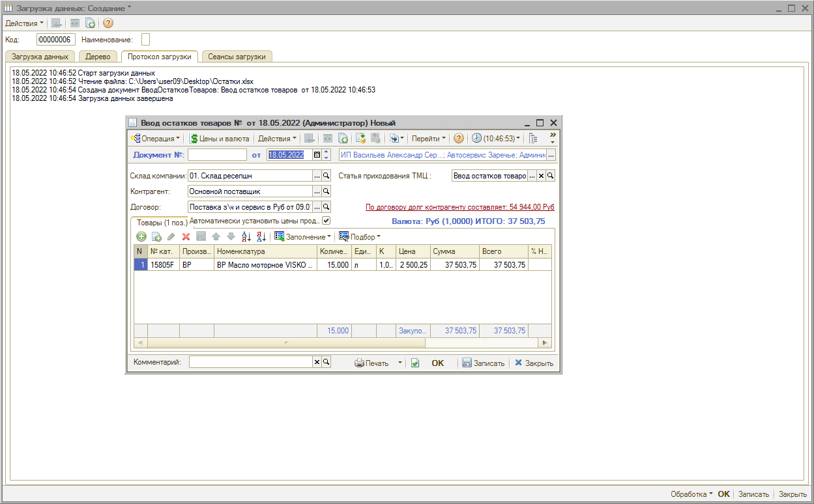The width and height of the screenshot is (814, 504).
Task: Clear the Статья приходования ТМЦ field
Action: tap(541, 176)
